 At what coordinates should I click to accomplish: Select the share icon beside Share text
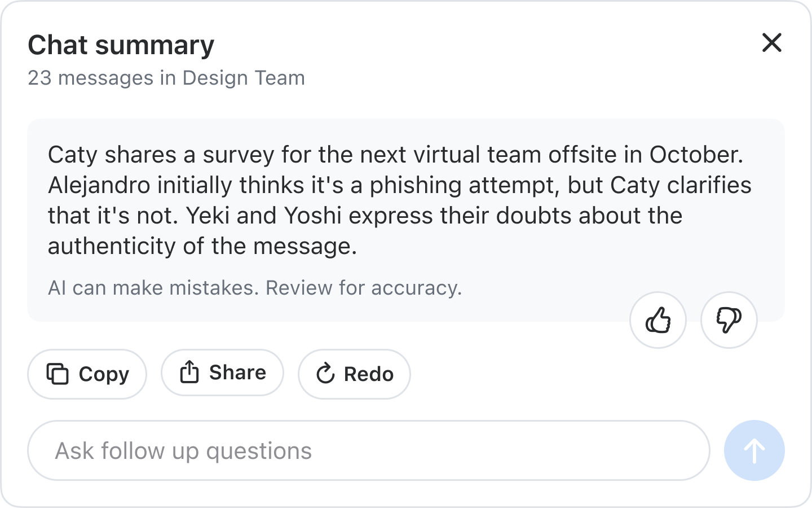(190, 372)
